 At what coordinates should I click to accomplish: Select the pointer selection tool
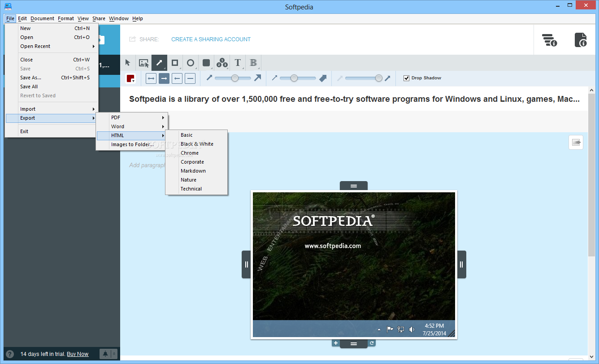(x=128, y=63)
